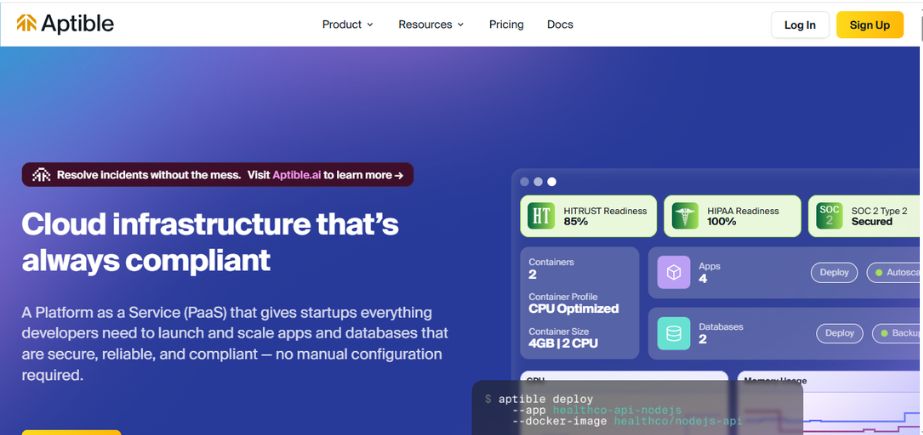This screenshot has height=435, width=923.
Task: Click the teal Databases cylinder icon
Action: click(673, 333)
